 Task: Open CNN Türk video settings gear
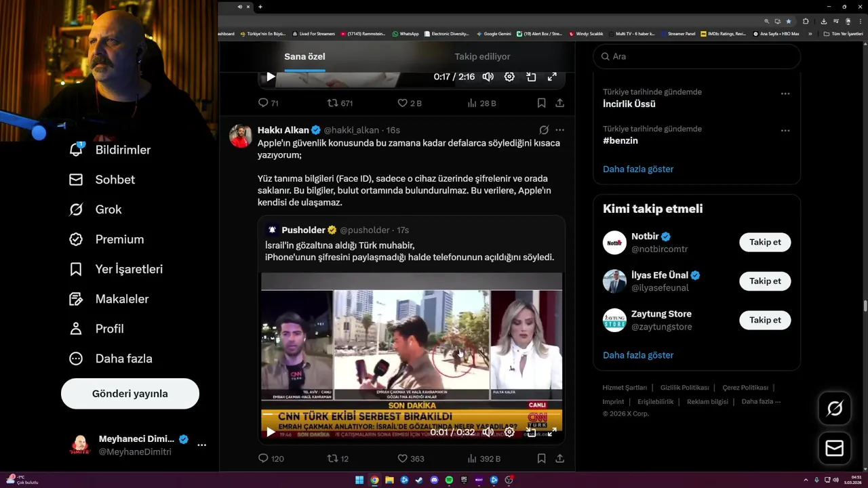pos(509,432)
